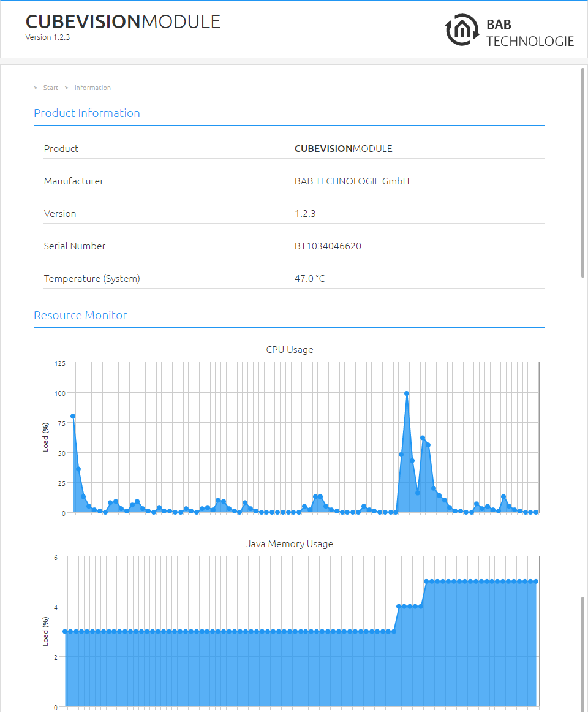Image resolution: width=588 pixels, height=712 pixels.
Task: Select the Information breadcrumb item
Action: 92,88
